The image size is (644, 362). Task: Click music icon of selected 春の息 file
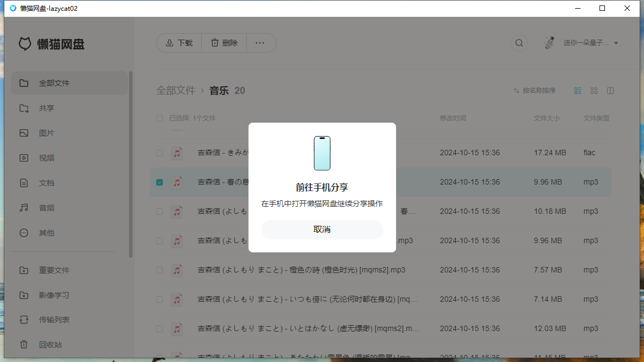pyautogui.click(x=177, y=182)
